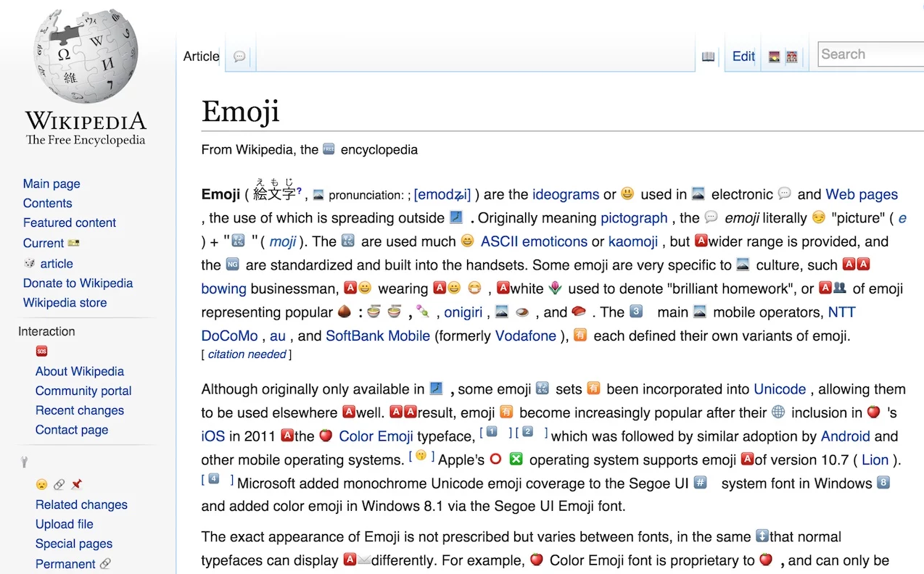Click the SOS emoji under Interaction
924x574 pixels.
click(x=41, y=351)
